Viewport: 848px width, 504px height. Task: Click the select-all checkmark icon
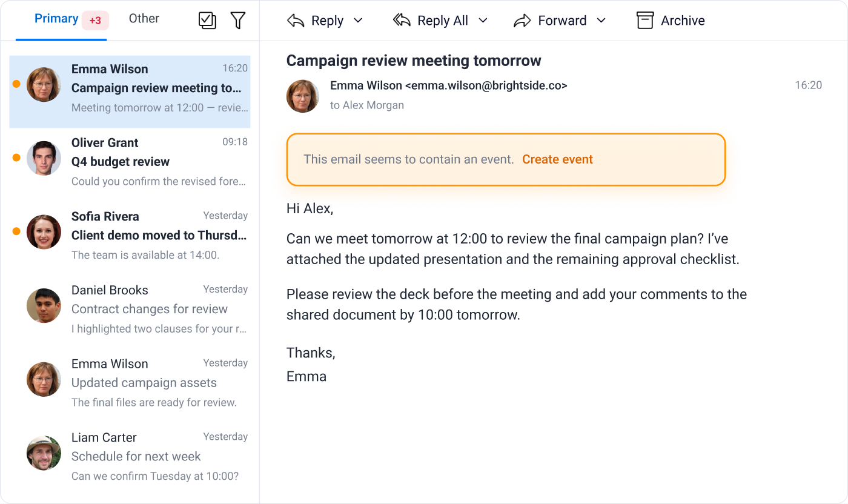(x=207, y=21)
